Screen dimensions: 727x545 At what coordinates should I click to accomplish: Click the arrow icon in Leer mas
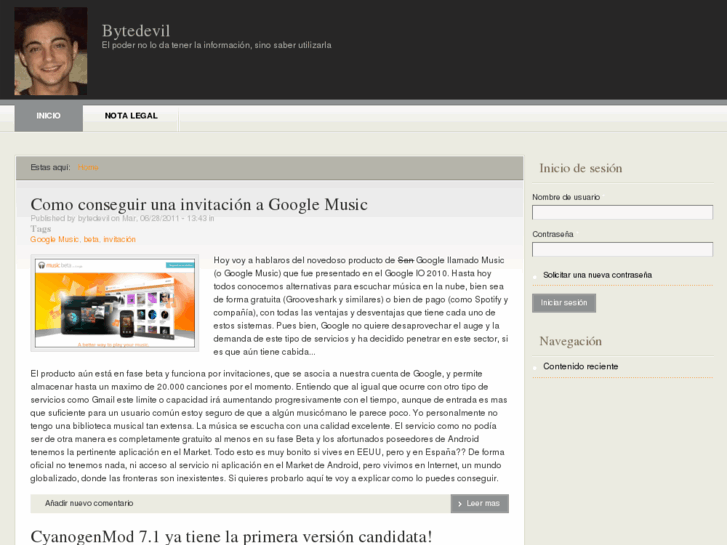coord(459,504)
